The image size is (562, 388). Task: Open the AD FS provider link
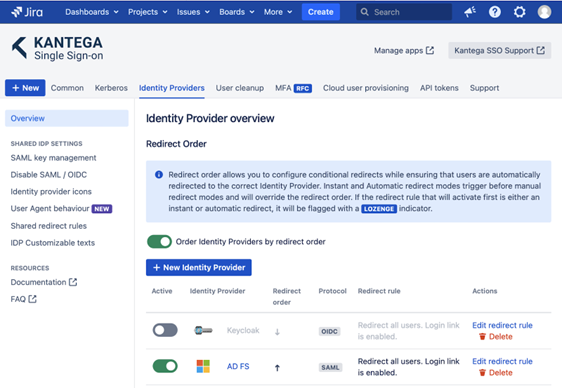pyautogui.click(x=238, y=367)
